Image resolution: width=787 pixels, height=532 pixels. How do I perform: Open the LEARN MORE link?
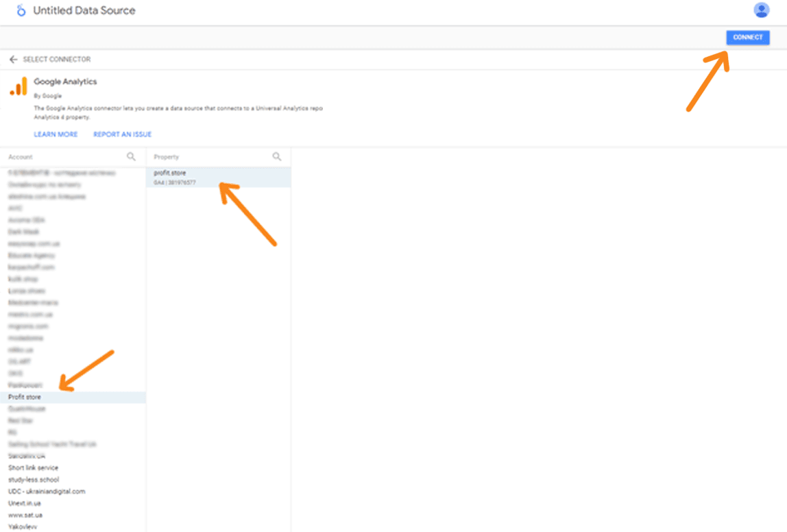56,134
